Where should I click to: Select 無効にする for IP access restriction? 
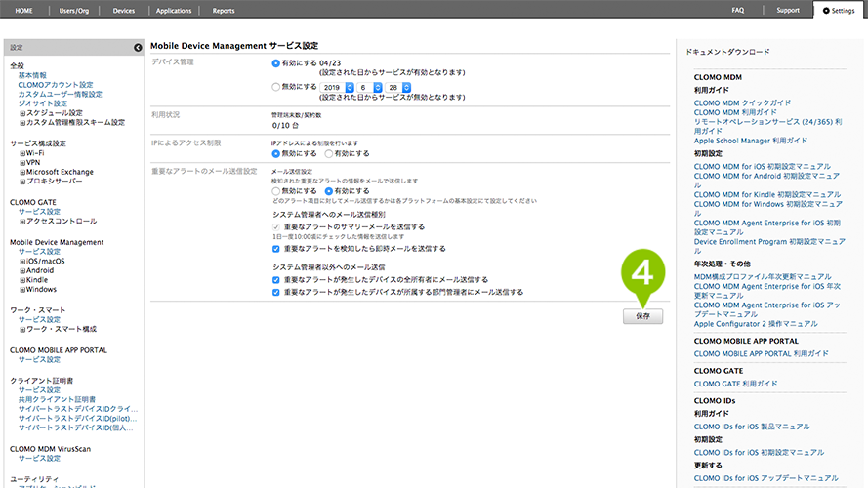point(275,154)
